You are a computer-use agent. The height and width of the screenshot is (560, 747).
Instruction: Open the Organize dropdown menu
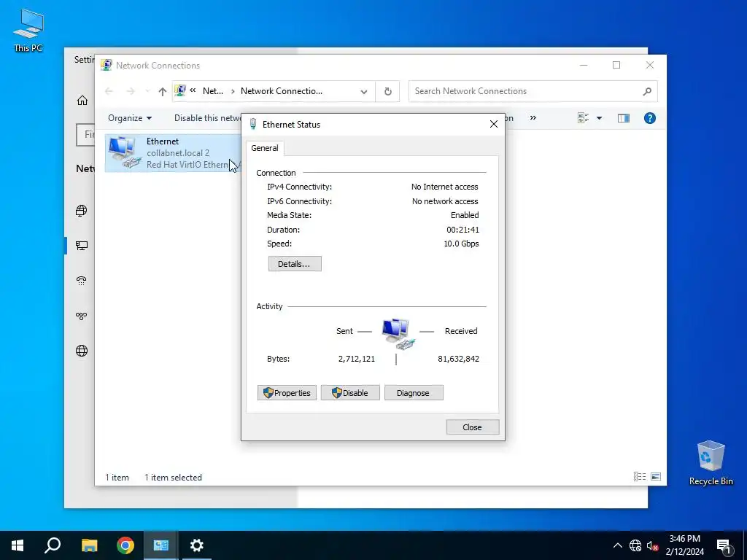pyautogui.click(x=130, y=118)
